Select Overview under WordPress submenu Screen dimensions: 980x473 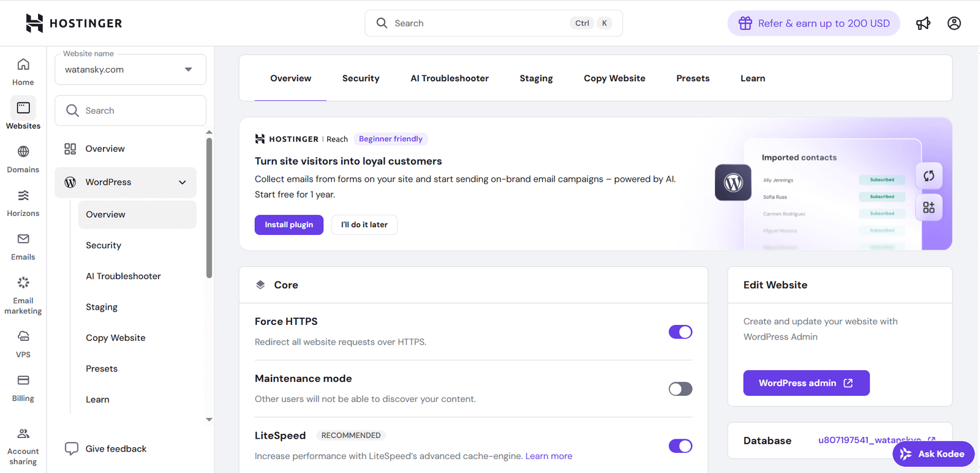tap(137, 215)
